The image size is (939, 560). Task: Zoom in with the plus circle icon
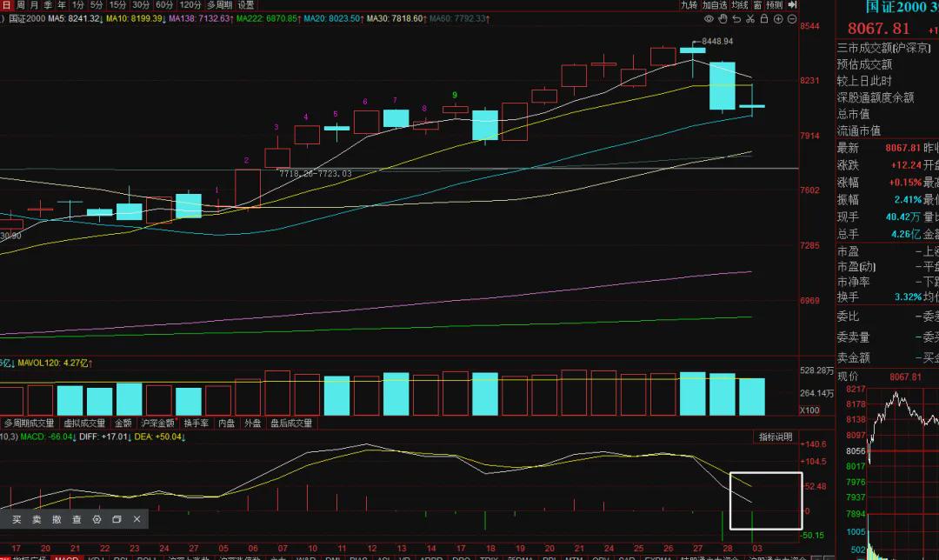point(778,19)
